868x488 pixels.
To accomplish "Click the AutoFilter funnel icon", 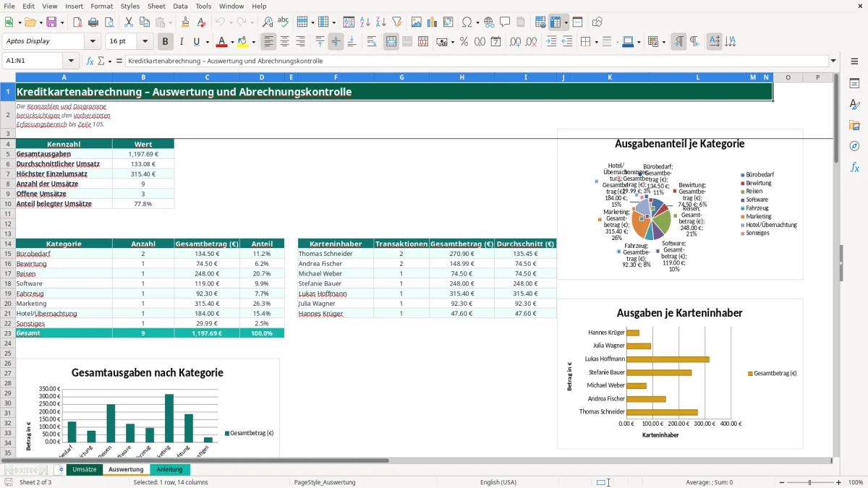I will (396, 22).
